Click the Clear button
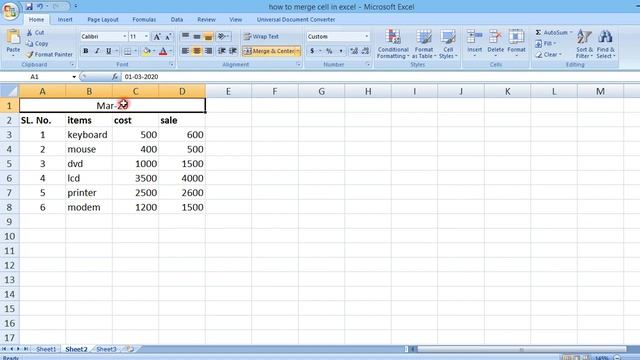 pos(549,54)
